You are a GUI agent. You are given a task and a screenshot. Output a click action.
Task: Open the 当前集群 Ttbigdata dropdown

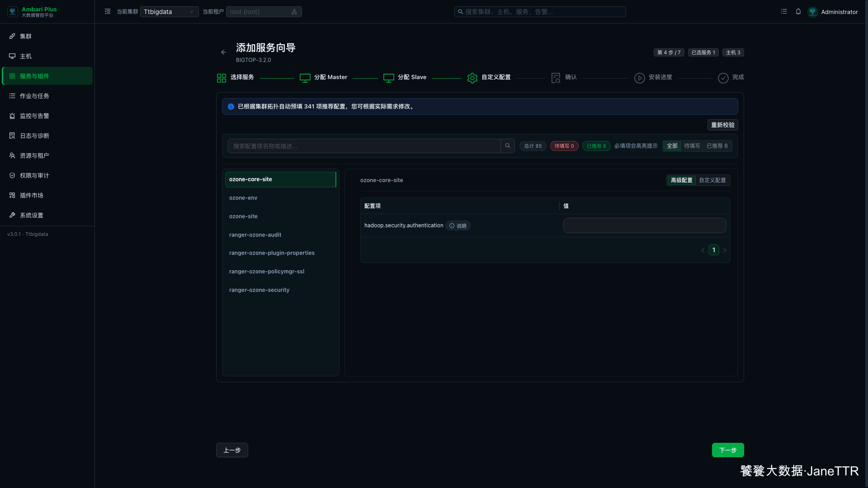point(169,12)
